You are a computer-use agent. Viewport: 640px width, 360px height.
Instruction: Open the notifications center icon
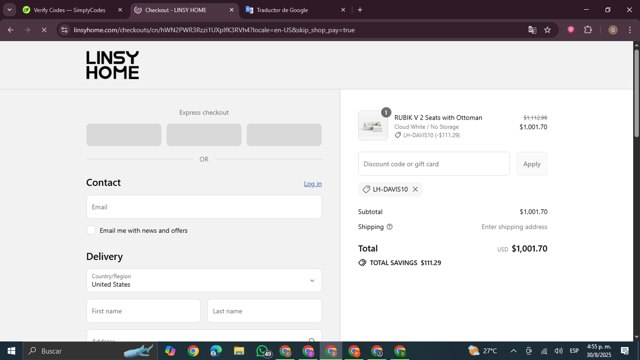(x=624, y=351)
